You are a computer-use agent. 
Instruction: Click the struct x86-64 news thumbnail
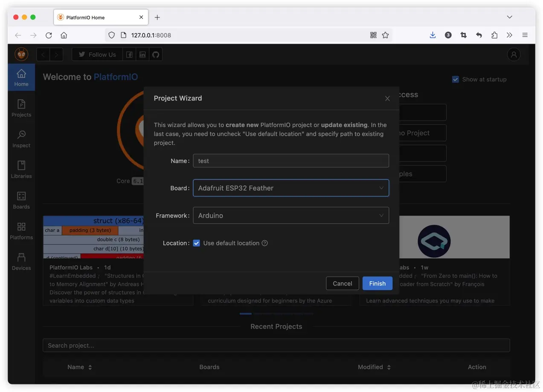(x=93, y=237)
